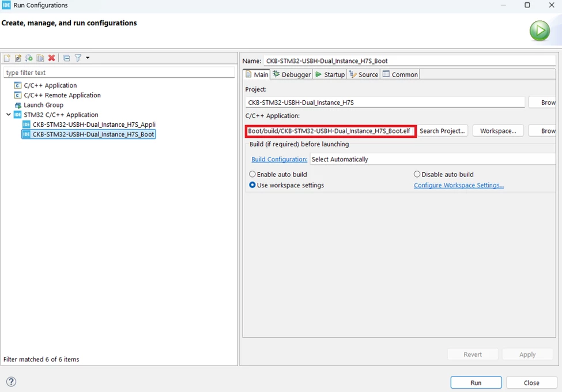Click 'Filter matched 6 of 6 items' text

click(x=42, y=359)
